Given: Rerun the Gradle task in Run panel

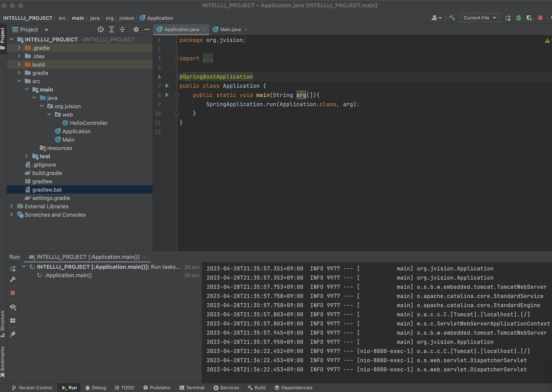Looking at the screenshot, I should (x=13, y=268).
